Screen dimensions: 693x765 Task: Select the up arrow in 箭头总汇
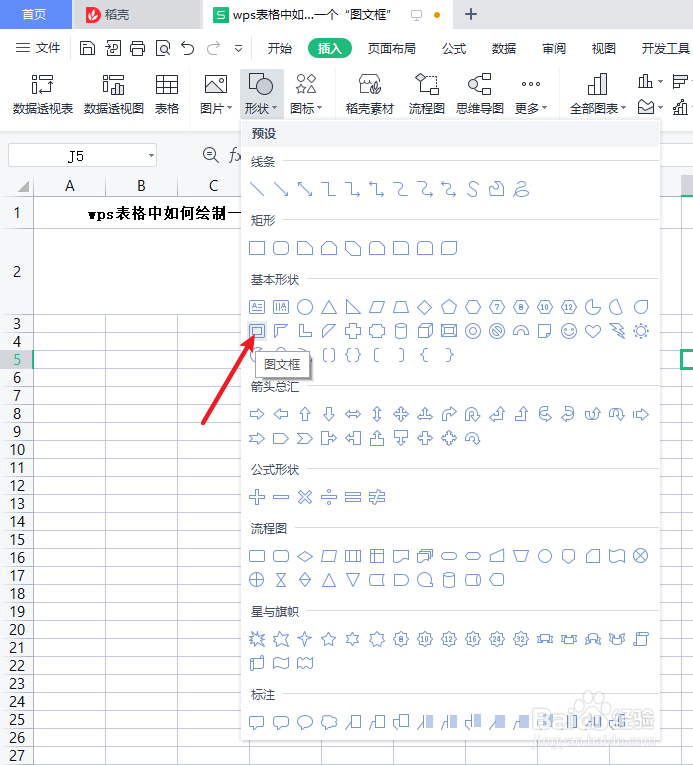[305, 414]
